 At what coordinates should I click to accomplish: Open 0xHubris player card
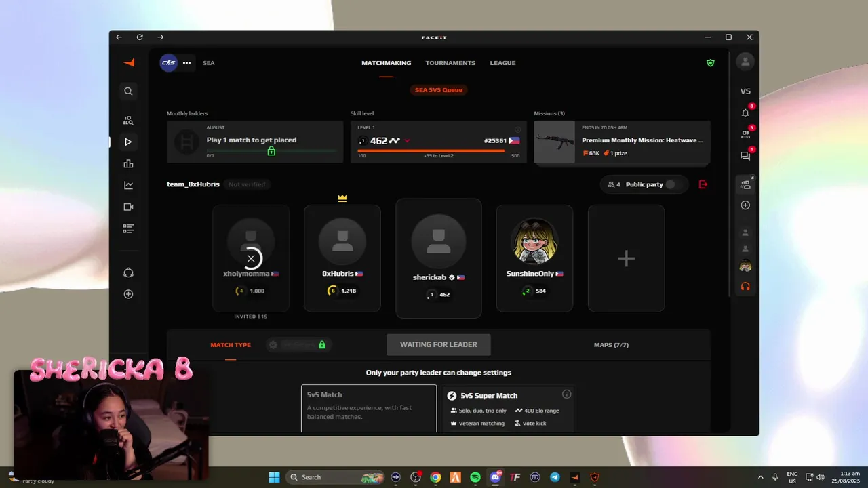[342, 258]
